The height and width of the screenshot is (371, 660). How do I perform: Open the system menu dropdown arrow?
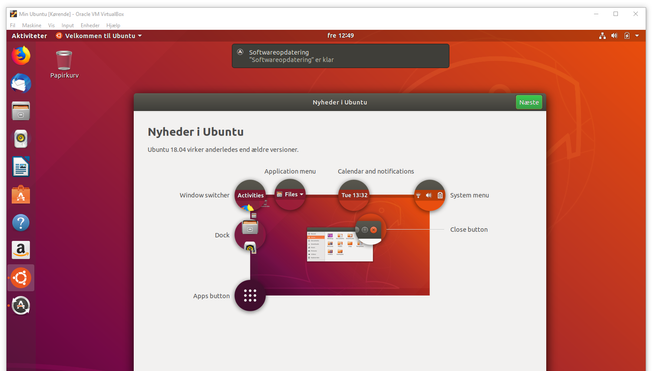click(637, 36)
